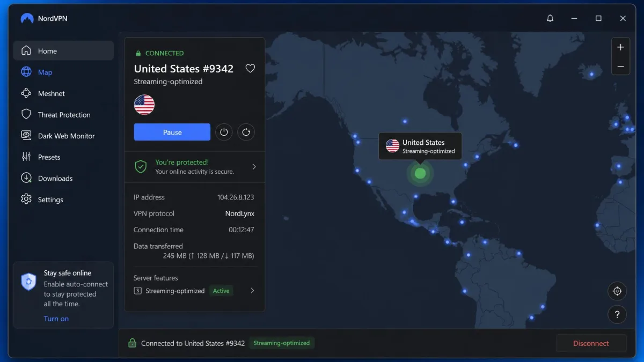Click the power disconnect icon

224,132
